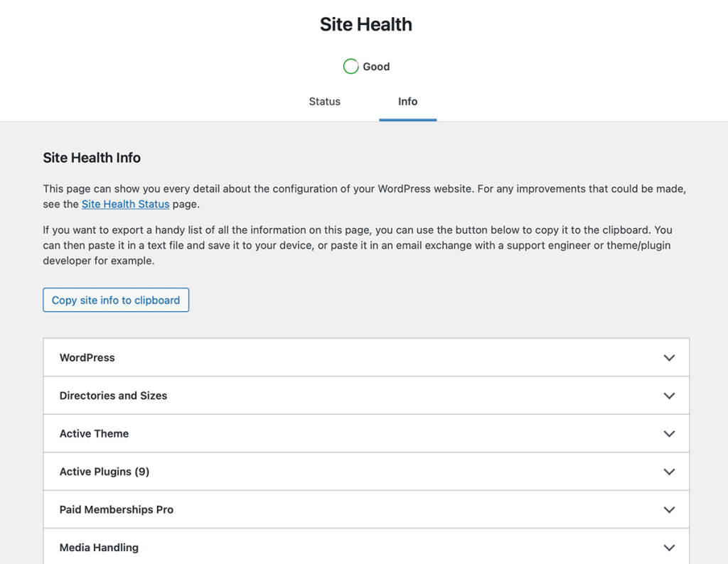Click the Site Health Info heading
The width and height of the screenshot is (728, 564).
92,158
